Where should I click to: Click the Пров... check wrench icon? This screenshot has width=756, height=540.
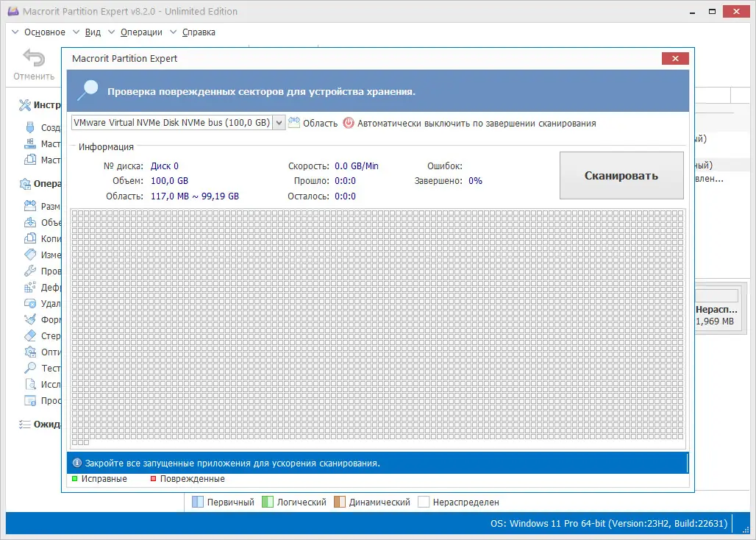click(x=30, y=271)
